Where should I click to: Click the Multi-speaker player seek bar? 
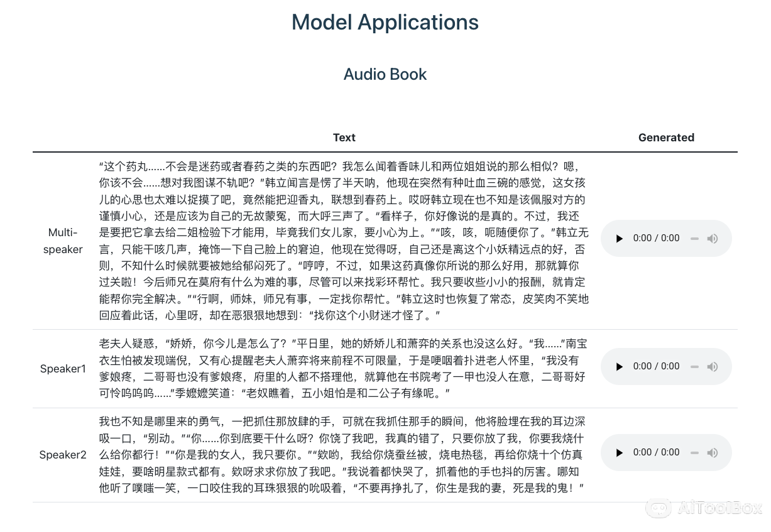[694, 239]
